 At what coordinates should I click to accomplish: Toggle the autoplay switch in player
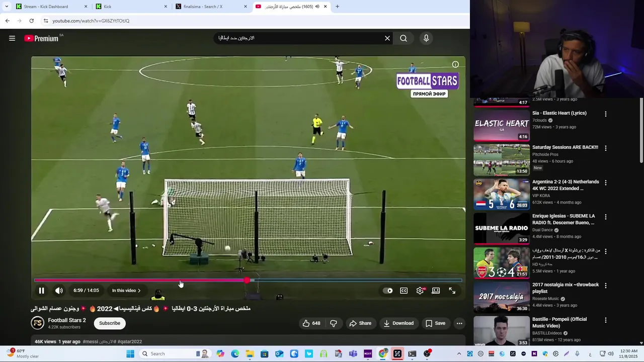[x=387, y=291]
